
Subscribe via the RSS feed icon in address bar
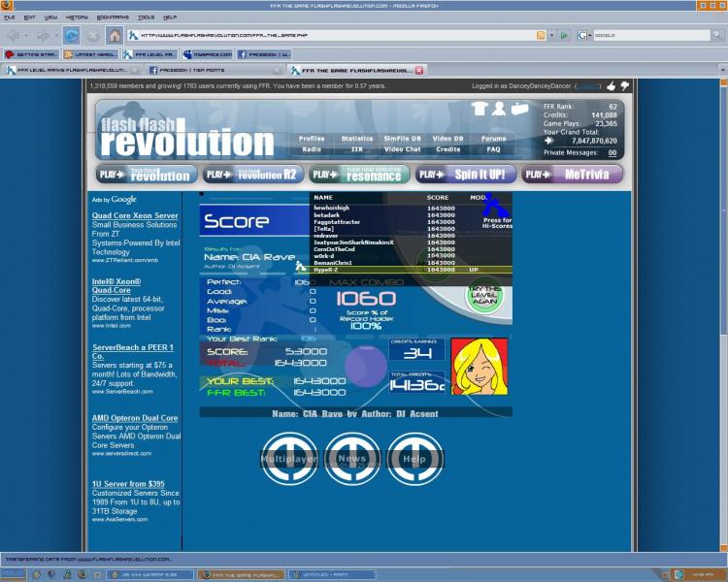point(541,35)
